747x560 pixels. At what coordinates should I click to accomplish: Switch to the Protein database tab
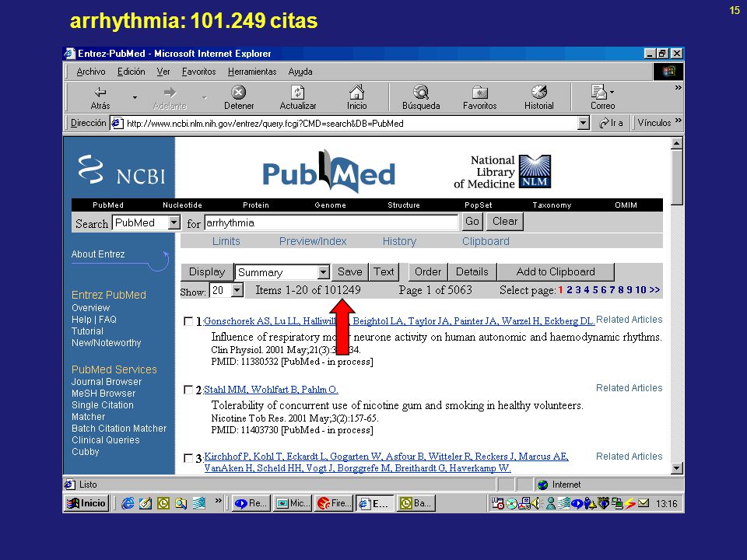[x=256, y=205]
